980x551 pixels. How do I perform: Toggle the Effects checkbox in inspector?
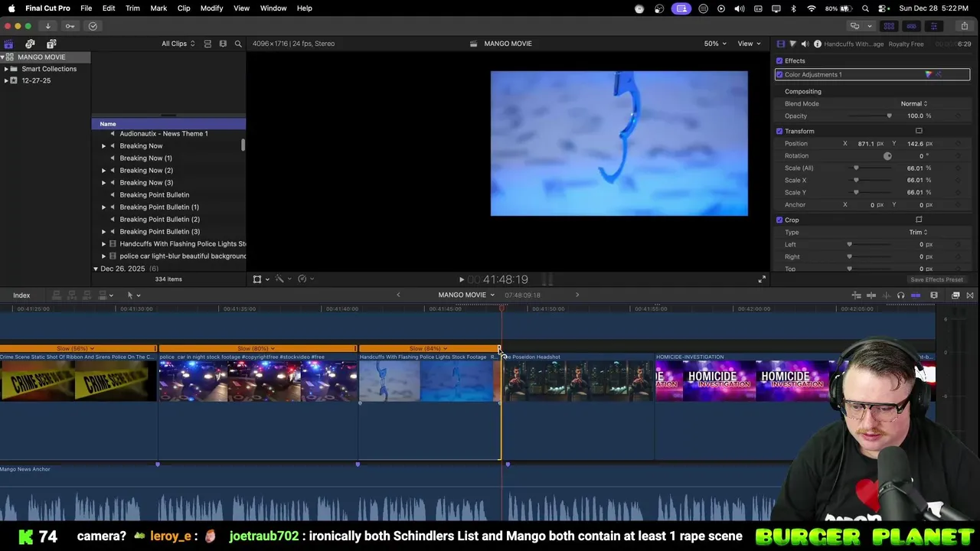click(779, 60)
